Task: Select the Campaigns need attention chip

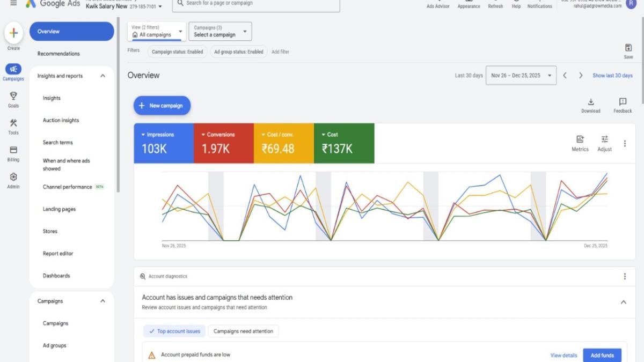Action: coord(243,331)
